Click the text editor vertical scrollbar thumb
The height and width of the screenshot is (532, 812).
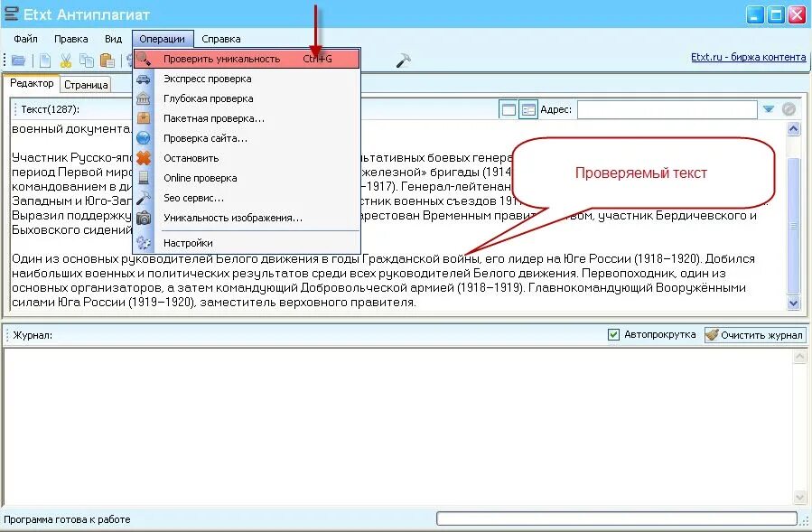pos(793,225)
